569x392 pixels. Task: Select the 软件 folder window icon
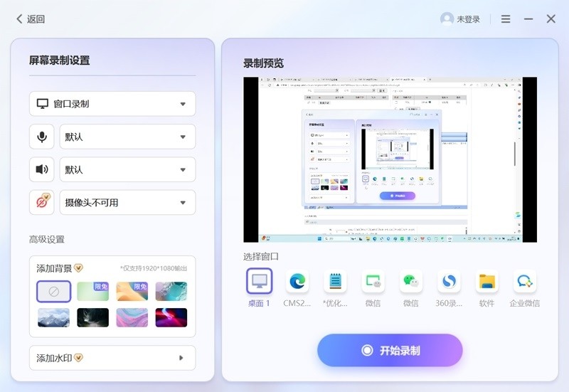tap(486, 281)
